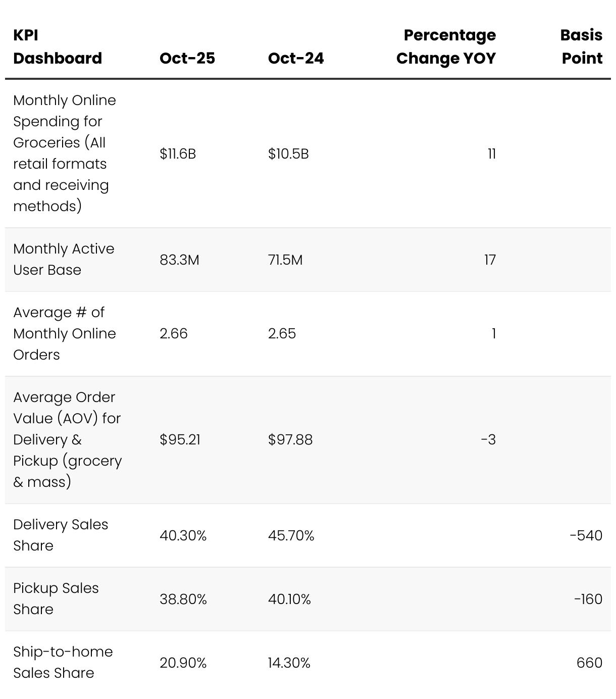Click the -540 basis point value
The image size is (616, 699).
586,535
